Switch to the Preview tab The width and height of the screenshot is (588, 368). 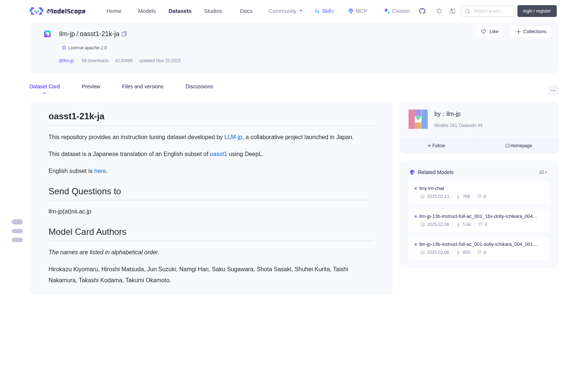(91, 86)
